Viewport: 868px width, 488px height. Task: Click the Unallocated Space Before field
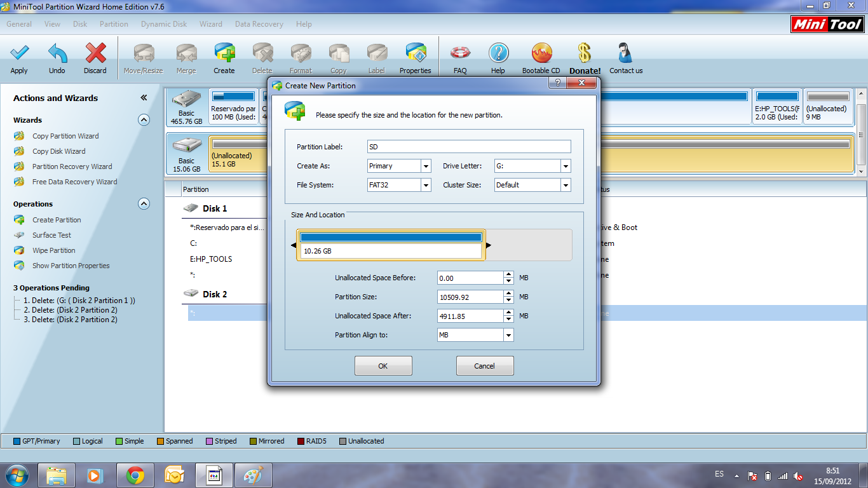click(x=471, y=278)
